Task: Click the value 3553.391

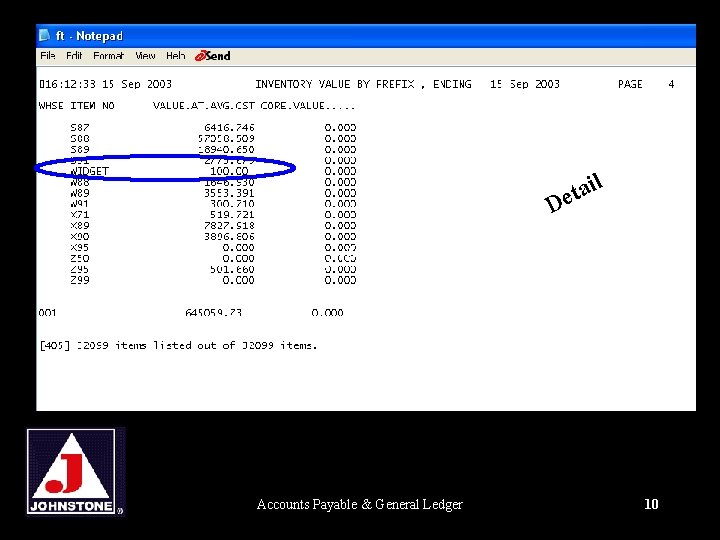Action: (229, 193)
